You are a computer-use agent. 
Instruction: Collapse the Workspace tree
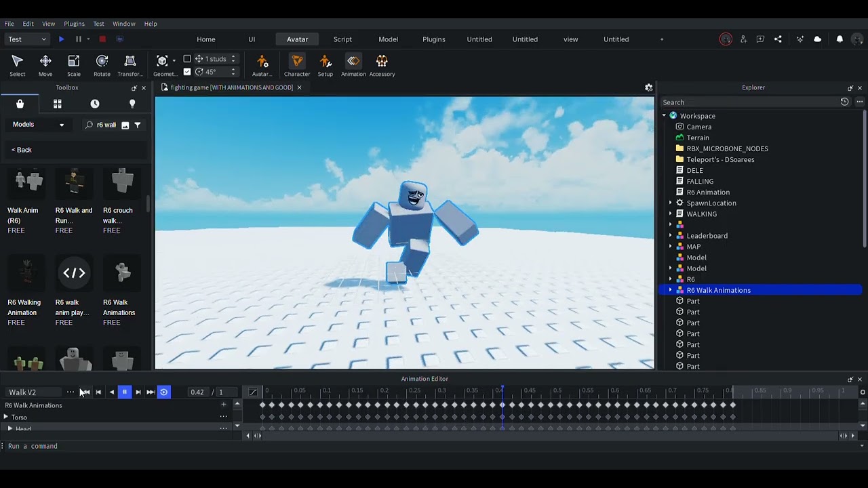point(665,116)
